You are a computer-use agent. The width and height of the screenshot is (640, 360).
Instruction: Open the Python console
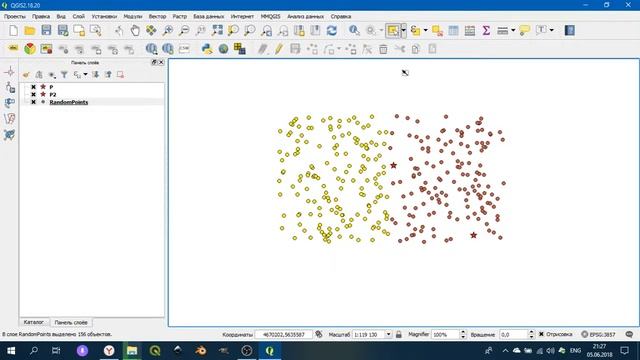[x=207, y=49]
